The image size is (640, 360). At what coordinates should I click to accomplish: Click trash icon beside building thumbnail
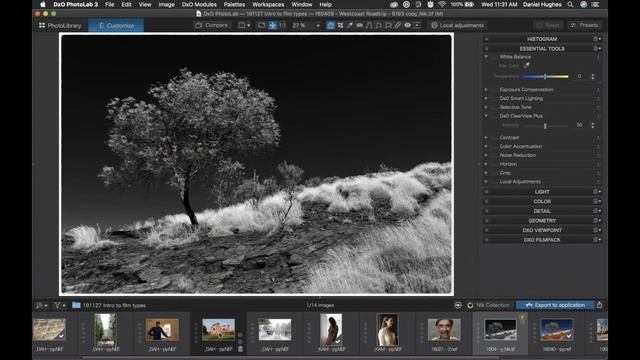tap(240, 349)
